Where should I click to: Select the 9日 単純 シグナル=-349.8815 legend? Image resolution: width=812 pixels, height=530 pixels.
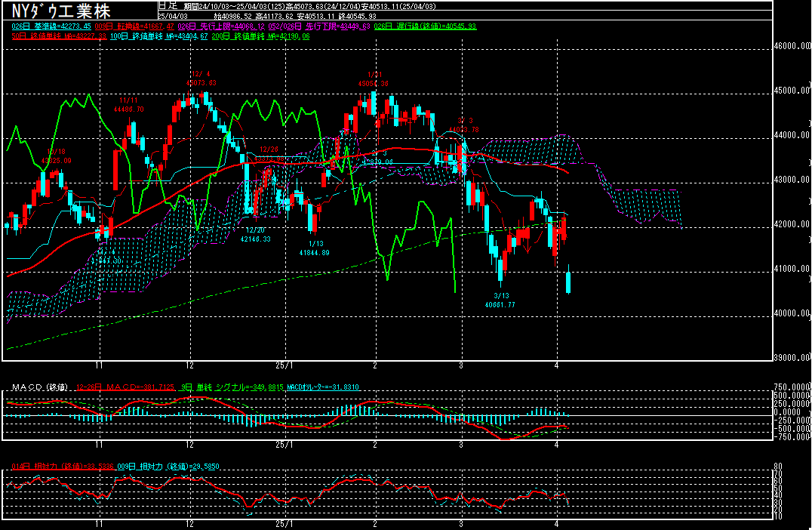pyautogui.click(x=232, y=387)
